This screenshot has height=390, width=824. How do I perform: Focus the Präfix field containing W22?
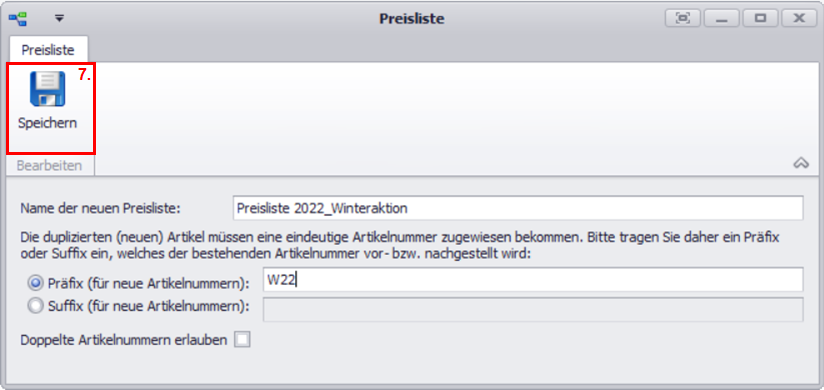pos(533,280)
